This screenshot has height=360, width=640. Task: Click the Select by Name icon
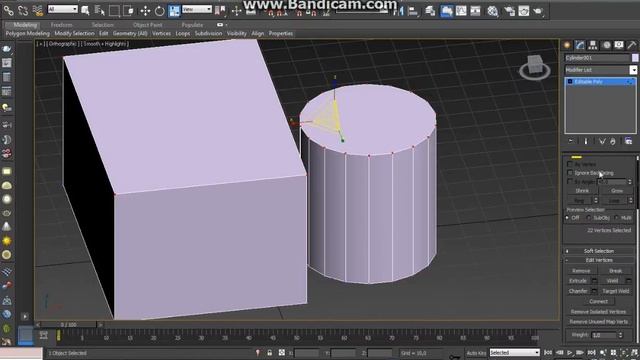[100, 10]
